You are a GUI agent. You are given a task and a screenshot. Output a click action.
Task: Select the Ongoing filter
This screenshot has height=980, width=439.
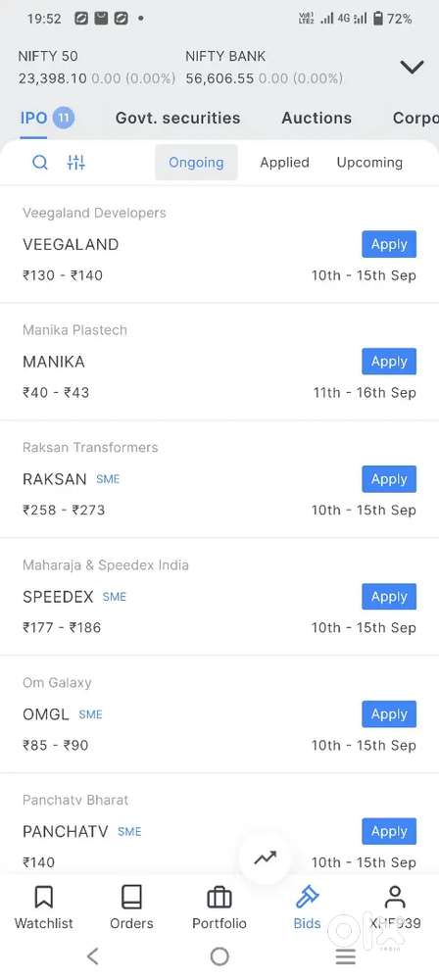pyautogui.click(x=196, y=163)
